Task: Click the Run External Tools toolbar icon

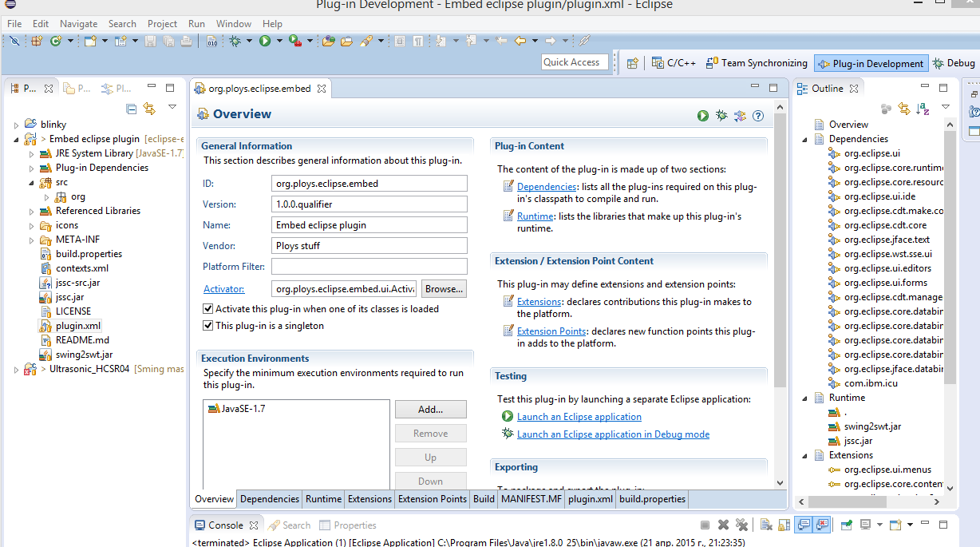Action: point(294,41)
